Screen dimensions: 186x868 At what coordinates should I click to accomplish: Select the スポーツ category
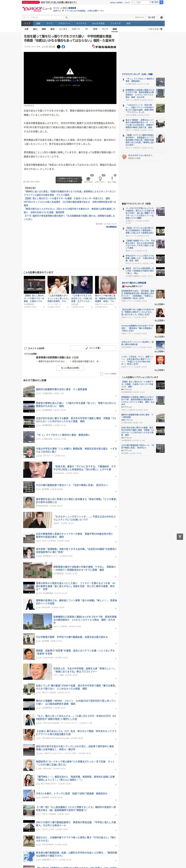coord(76,29)
